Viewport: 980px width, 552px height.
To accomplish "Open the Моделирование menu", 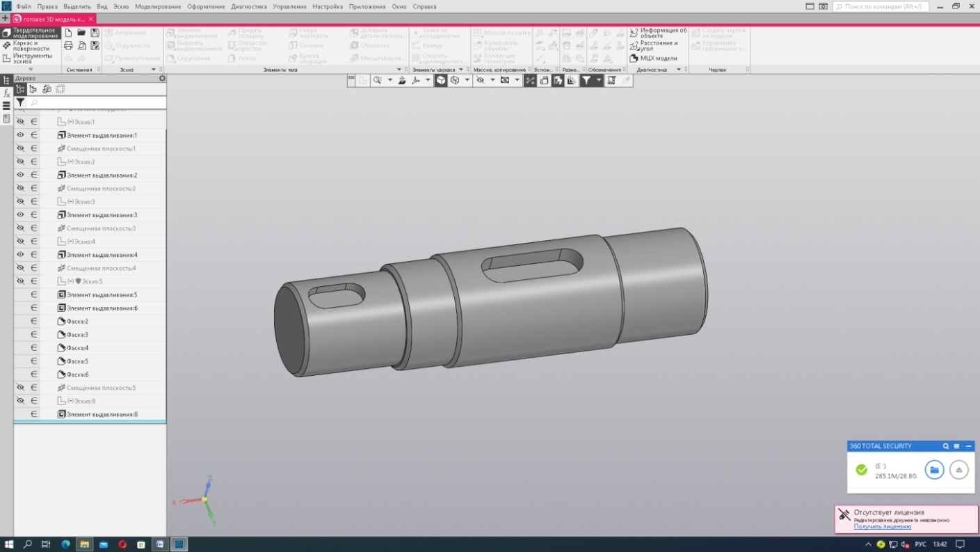I will tap(158, 6).
